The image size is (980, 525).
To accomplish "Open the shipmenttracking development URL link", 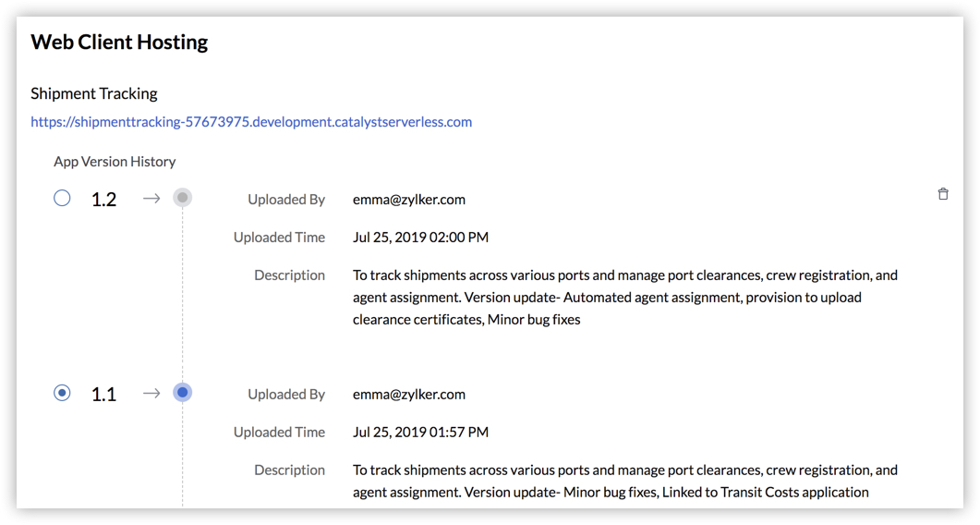I will pos(251,122).
